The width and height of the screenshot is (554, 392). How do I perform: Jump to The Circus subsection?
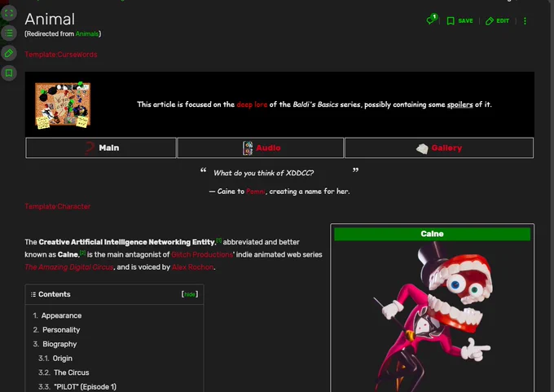pyautogui.click(x=72, y=372)
